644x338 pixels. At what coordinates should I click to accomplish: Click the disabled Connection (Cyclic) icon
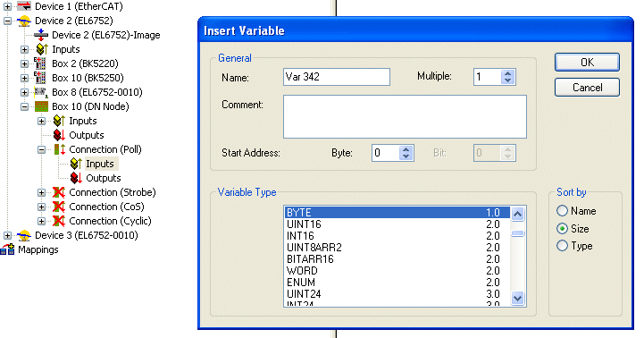tap(59, 221)
